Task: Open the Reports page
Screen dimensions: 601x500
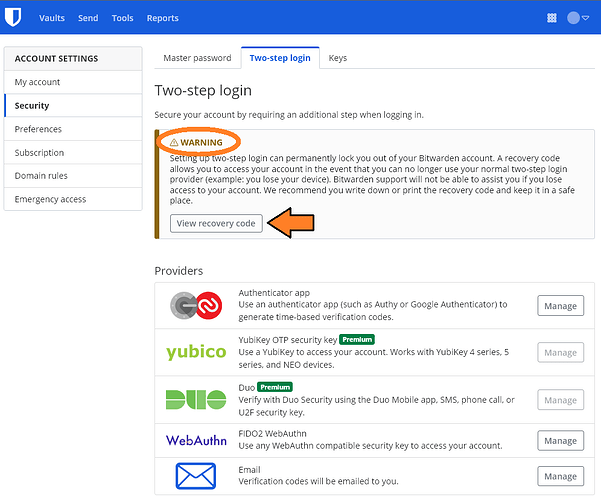Action: 163,18
